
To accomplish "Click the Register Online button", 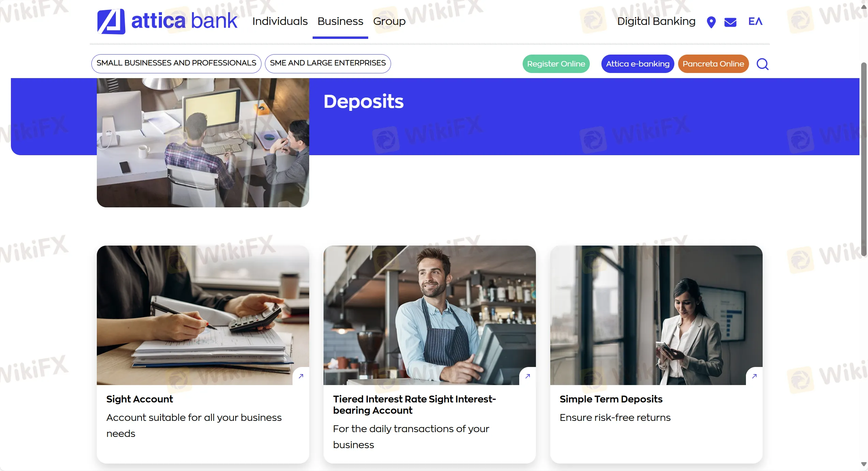I will [x=556, y=64].
